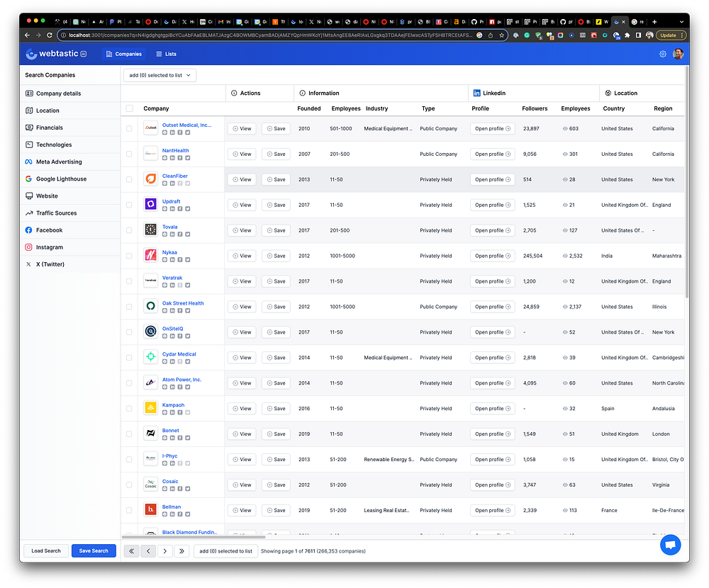Click the bottom add selected to list button

coord(225,551)
